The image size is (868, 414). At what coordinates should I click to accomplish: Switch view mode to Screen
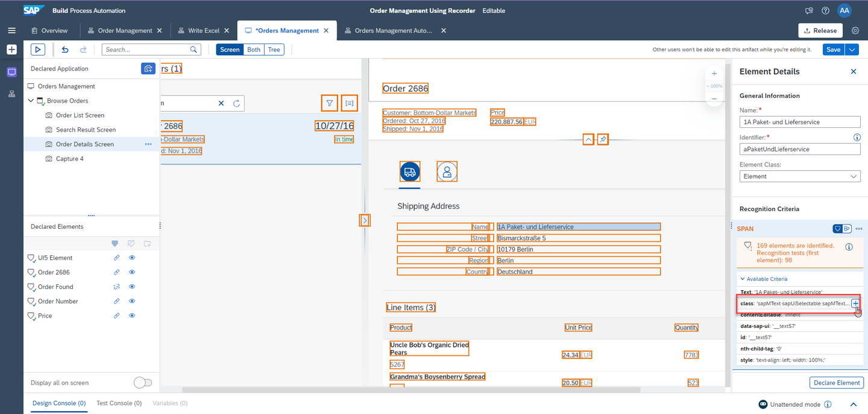click(x=230, y=49)
